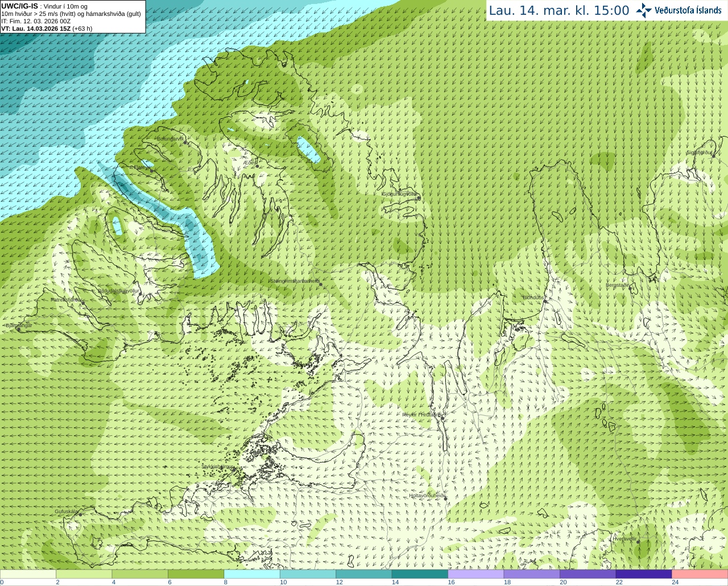
Task: Click the 0–2 m/s pale yellow swatch
Action: coord(28,574)
